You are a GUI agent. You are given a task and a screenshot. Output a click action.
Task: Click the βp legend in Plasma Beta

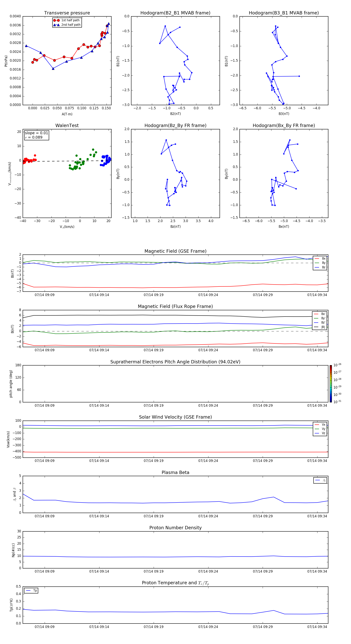point(320,480)
